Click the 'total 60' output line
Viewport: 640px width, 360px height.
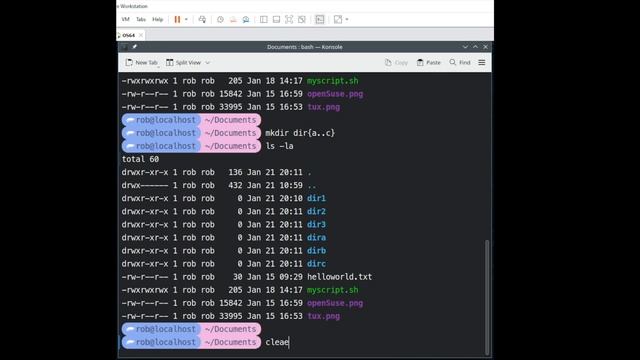click(140, 159)
